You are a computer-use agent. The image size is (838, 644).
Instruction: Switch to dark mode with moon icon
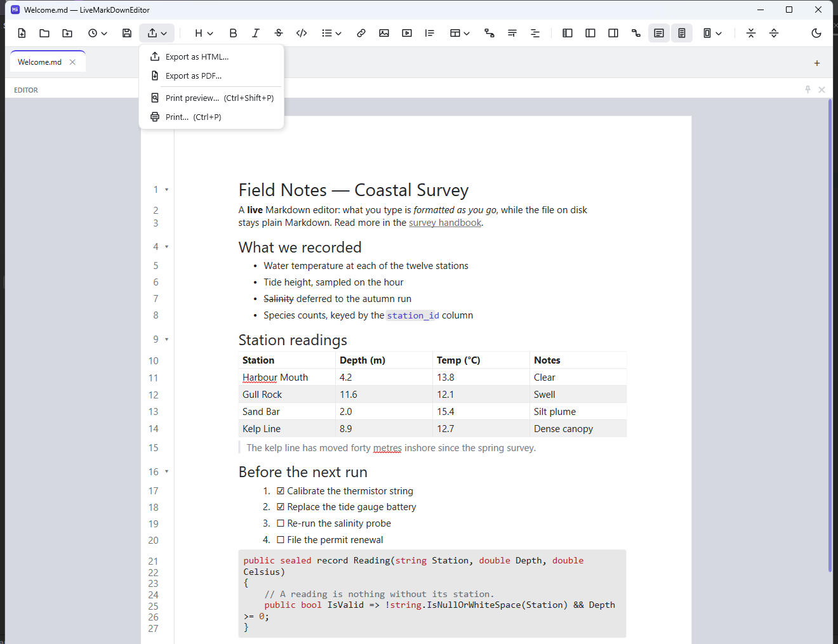pos(816,33)
